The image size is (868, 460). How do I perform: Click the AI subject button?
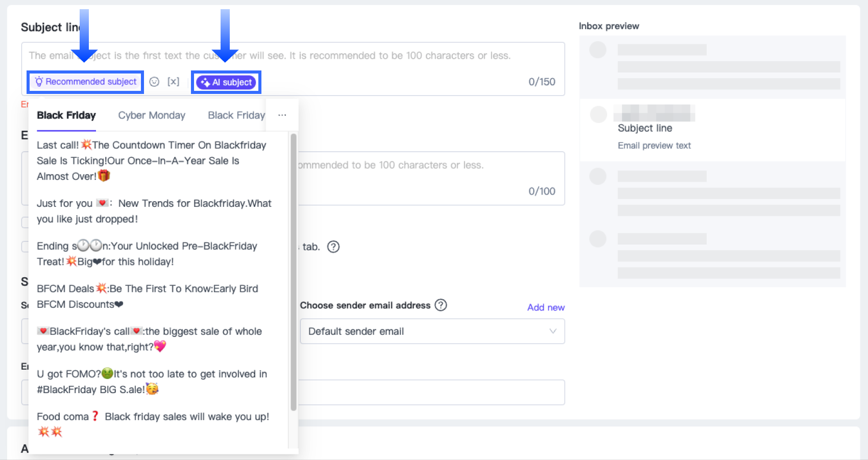pos(226,82)
